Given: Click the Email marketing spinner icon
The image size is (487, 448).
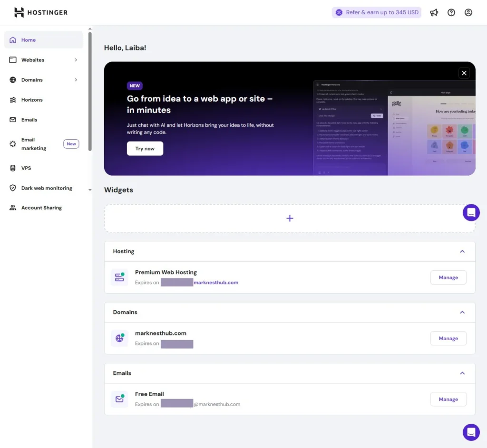Looking at the screenshot, I should (13, 144).
